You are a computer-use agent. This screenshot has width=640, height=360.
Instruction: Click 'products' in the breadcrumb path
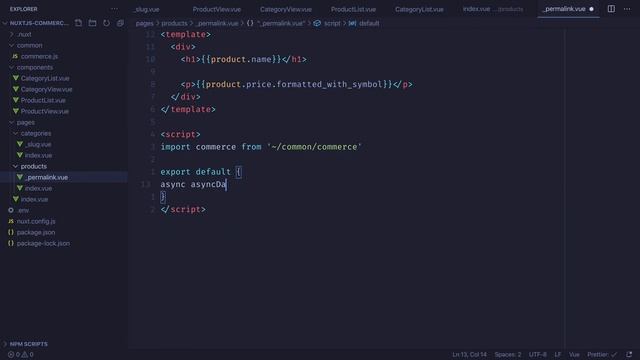point(174,23)
